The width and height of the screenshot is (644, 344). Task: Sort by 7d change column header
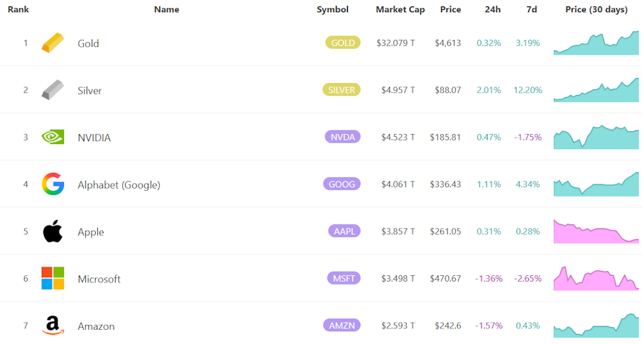[x=532, y=10]
